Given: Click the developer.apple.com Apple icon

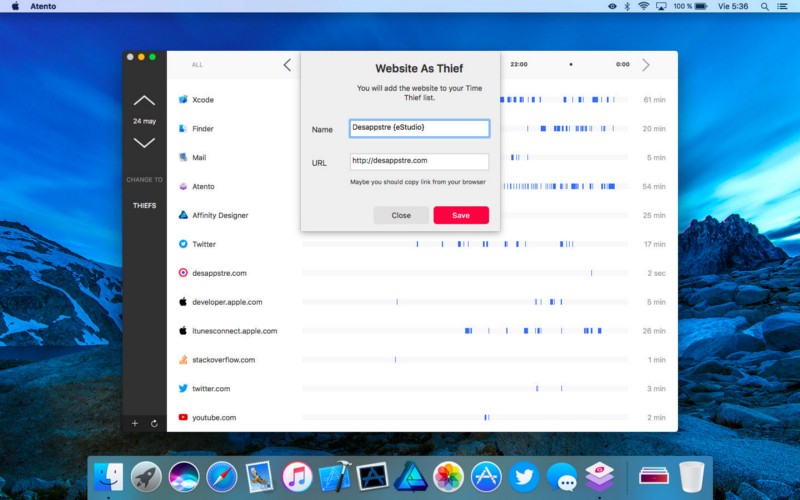Looking at the screenshot, I should point(183,302).
